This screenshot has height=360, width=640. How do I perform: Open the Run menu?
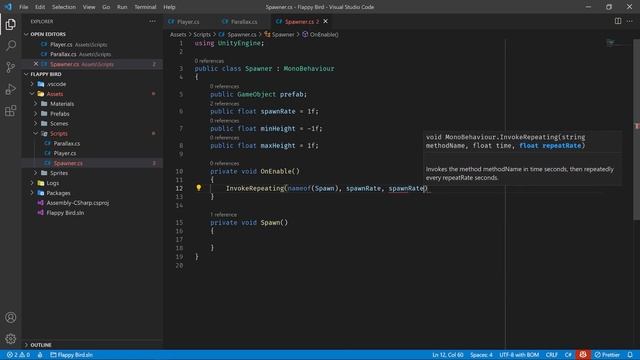pyautogui.click(x=122, y=7)
